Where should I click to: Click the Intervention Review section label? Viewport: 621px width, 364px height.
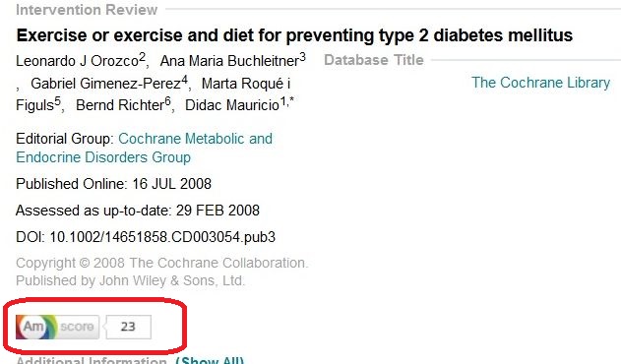click(87, 10)
